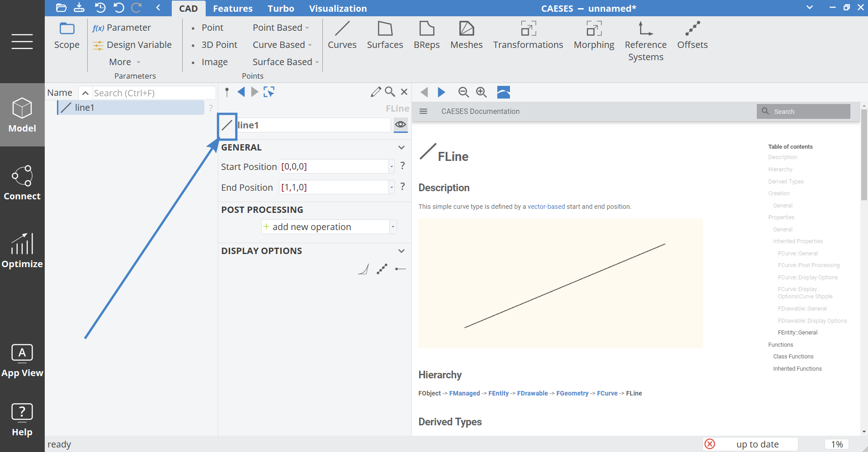Image resolution: width=868 pixels, height=452 pixels.
Task: Open the FDrawable hierarchy link
Action: pyautogui.click(x=533, y=393)
